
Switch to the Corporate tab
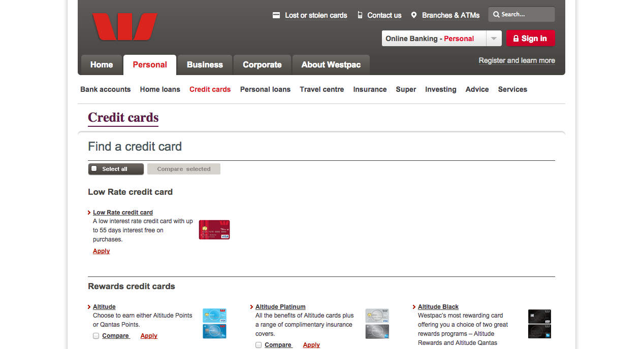[262, 65]
